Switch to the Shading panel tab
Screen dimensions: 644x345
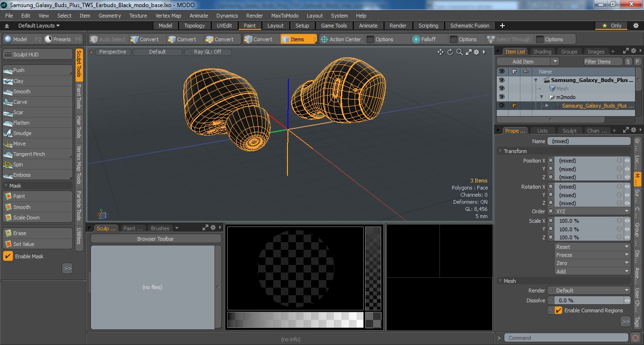[542, 52]
